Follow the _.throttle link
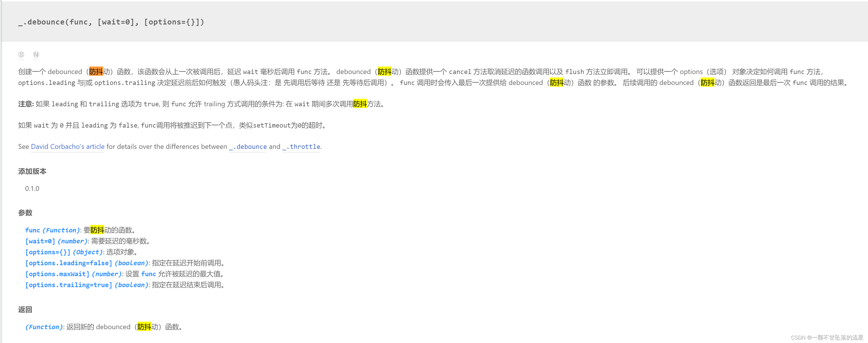 301,147
